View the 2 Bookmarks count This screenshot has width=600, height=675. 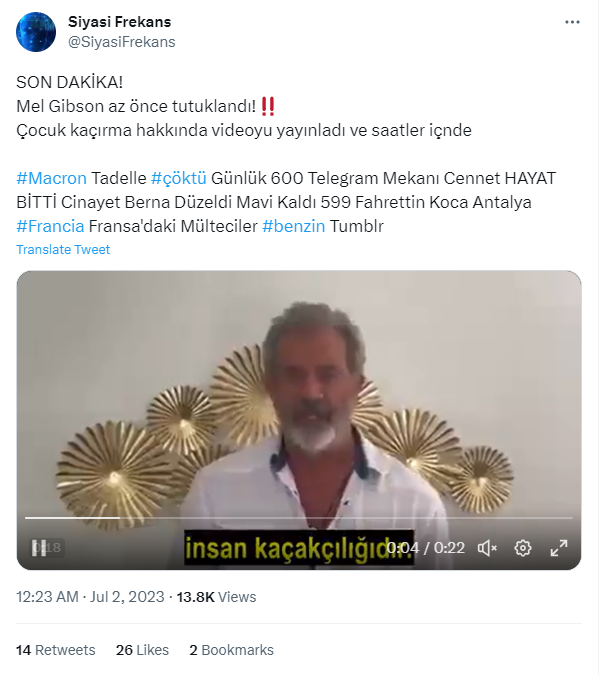[x=231, y=650]
